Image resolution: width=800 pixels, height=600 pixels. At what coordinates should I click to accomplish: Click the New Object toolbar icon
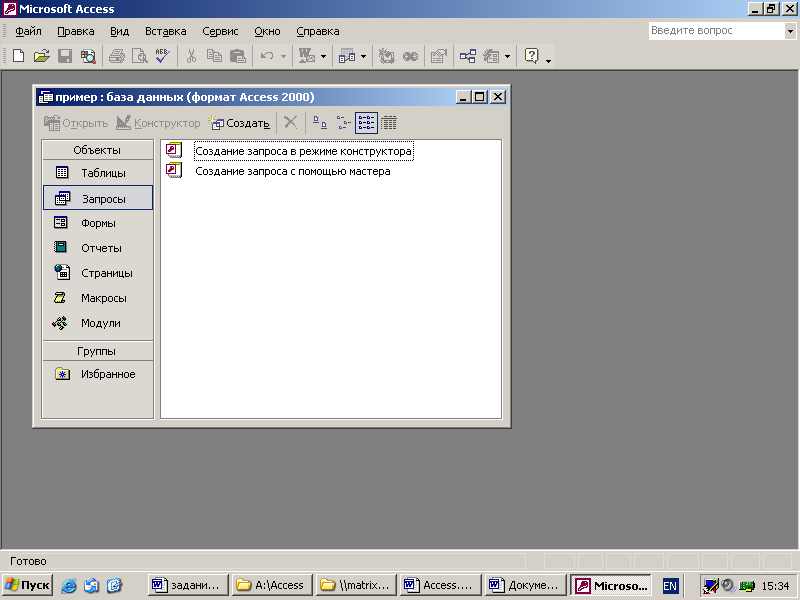click(x=491, y=56)
